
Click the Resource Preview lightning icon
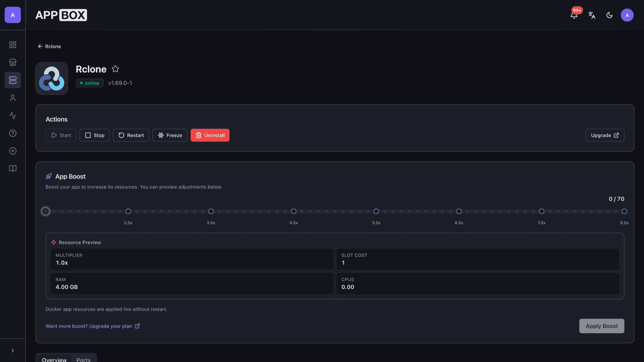[x=54, y=242]
